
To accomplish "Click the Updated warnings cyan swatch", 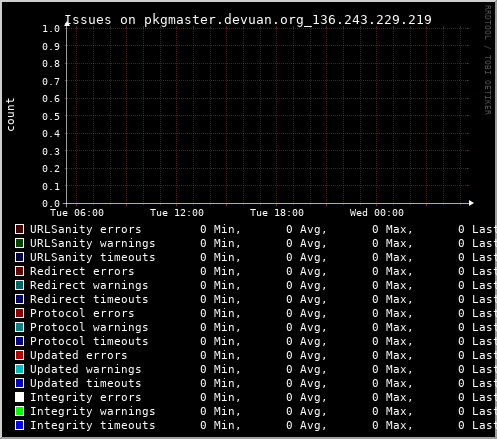I will pyautogui.click(x=19, y=369).
